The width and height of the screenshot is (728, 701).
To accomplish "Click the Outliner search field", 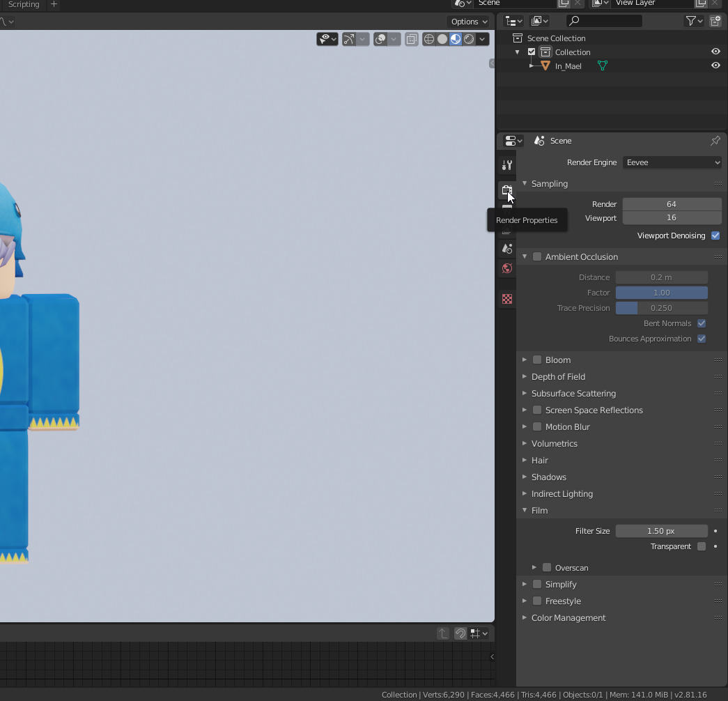I will pos(604,21).
